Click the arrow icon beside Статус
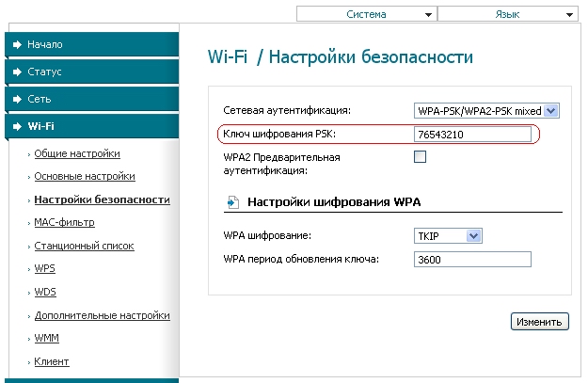 18,72
